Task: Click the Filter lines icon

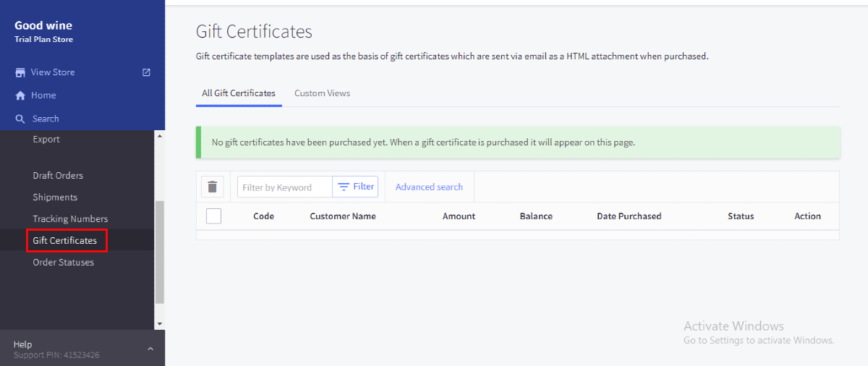Action: pos(344,187)
